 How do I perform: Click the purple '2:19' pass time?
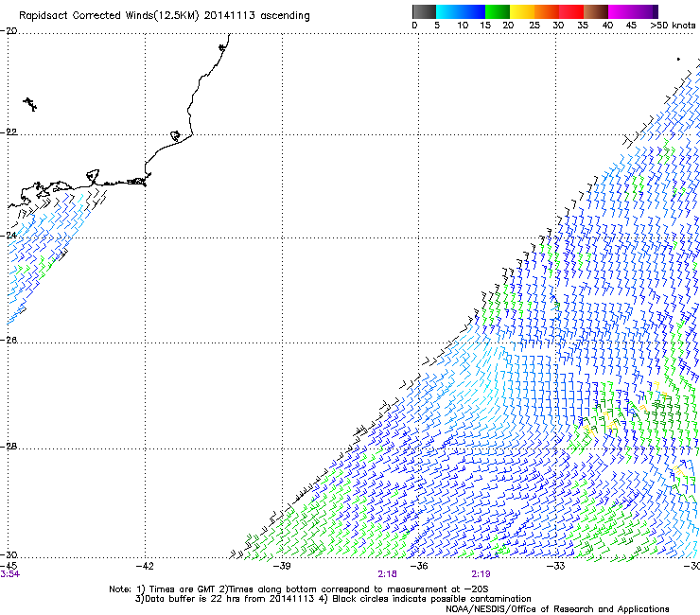pyautogui.click(x=481, y=574)
